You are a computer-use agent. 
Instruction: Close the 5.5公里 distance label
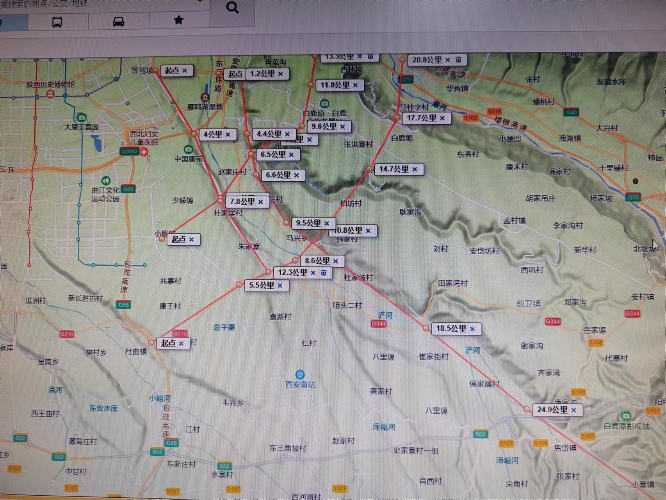[x=281, y=286]
